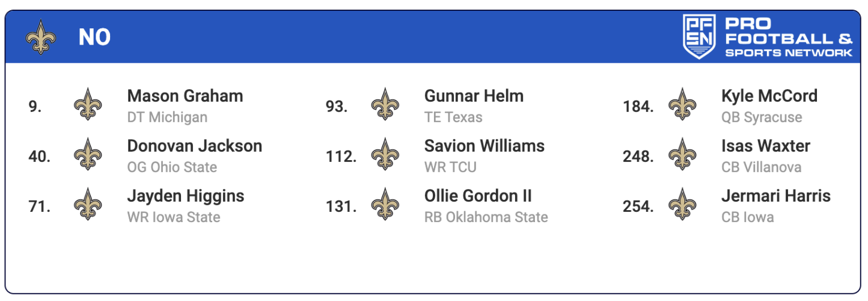Click the fleur-de-lis icon beside Ollie Gordon II
The image size is (868, 301).
point(385,205)
